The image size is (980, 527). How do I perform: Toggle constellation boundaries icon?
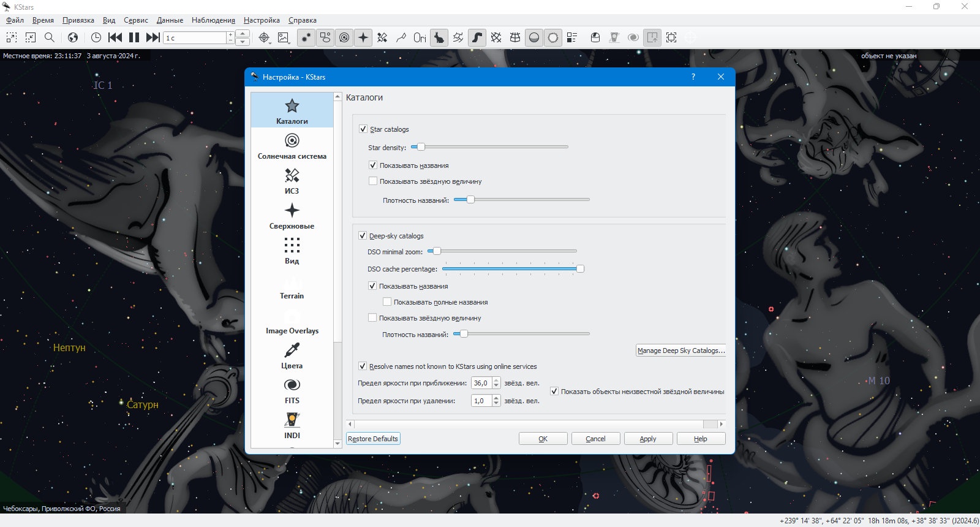click(458, 37)
